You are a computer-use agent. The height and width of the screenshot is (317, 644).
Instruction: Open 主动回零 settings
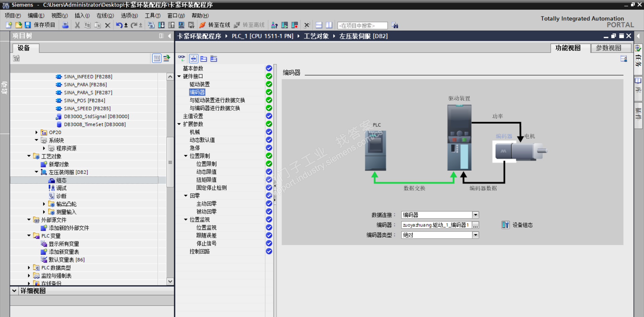pos(206,204)
